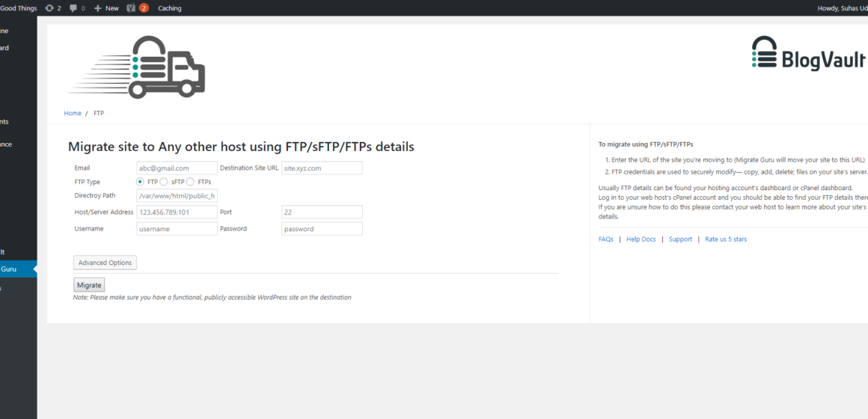Focus the Destination Site URL field
868x419 pixels.
[x=323, y=168]
